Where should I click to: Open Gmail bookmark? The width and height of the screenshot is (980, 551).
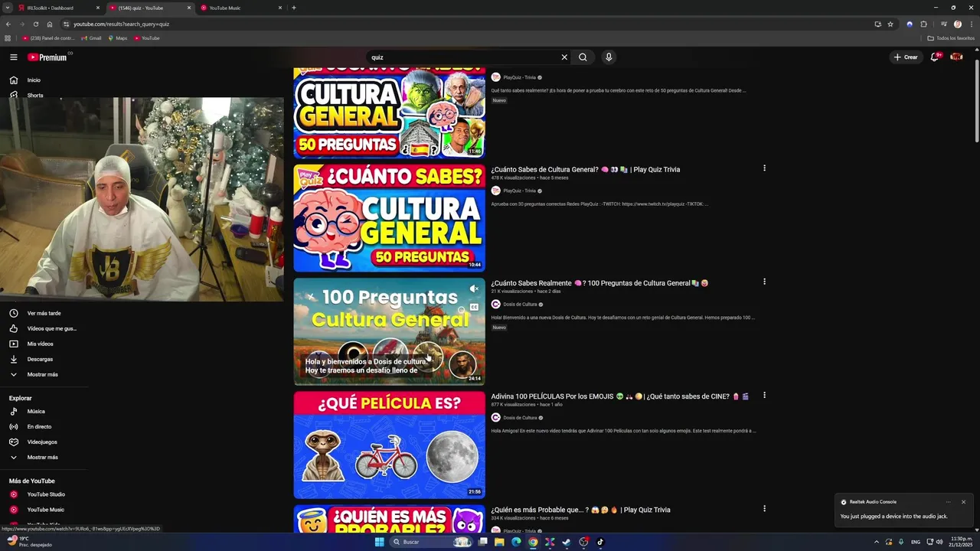91,38
